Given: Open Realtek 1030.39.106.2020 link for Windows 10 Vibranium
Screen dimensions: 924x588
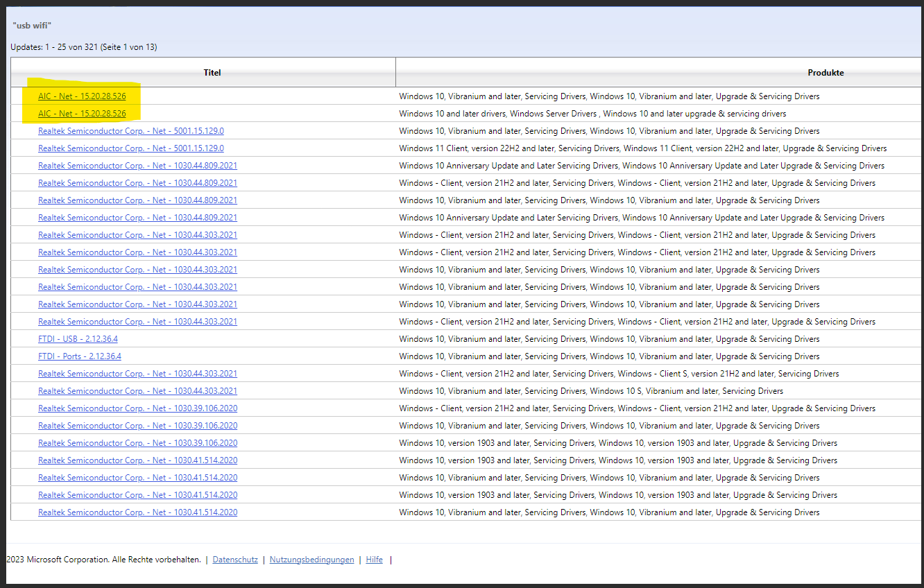Looking at the screenshot, I should tap(137, 426).
